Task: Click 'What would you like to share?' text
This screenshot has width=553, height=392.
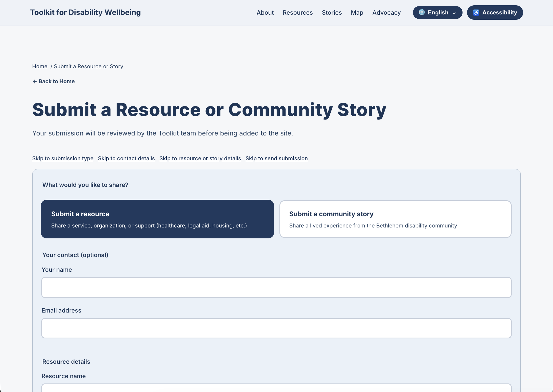Action: coord(85,185)
